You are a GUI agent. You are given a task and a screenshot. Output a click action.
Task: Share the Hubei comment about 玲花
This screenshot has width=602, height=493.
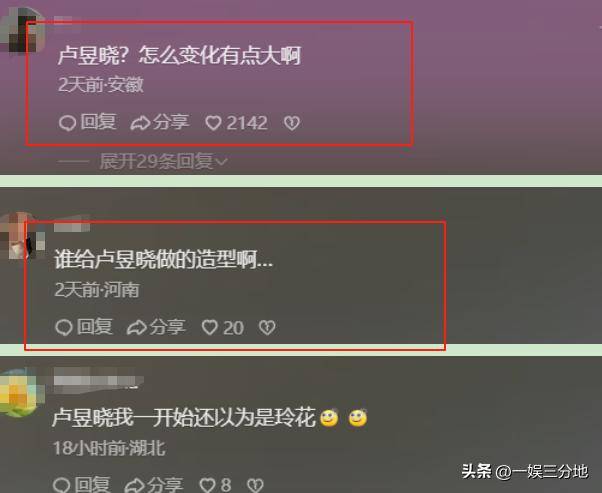pos(154,485)
